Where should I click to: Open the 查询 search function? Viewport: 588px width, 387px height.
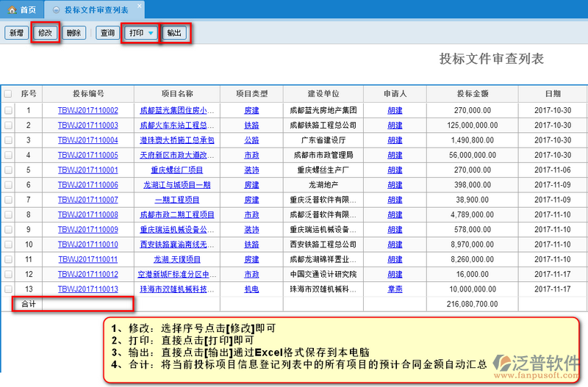pyautogui.click(x=107, y=33)
